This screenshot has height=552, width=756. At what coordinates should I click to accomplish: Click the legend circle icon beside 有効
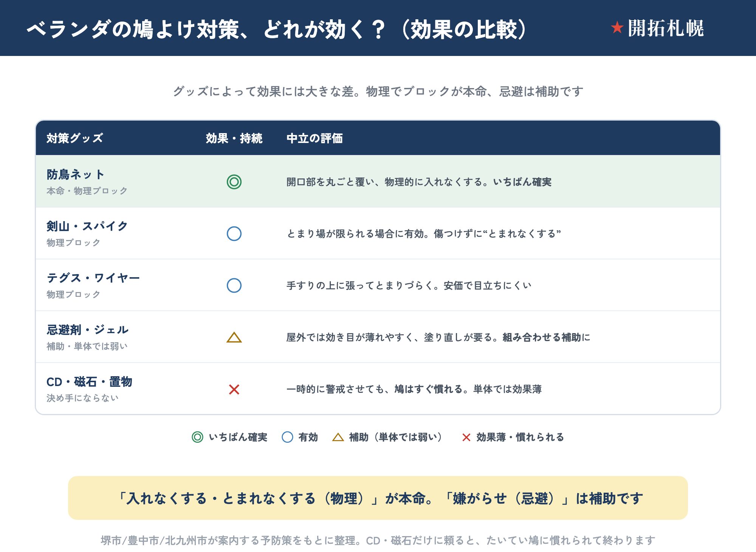point(287,437)
